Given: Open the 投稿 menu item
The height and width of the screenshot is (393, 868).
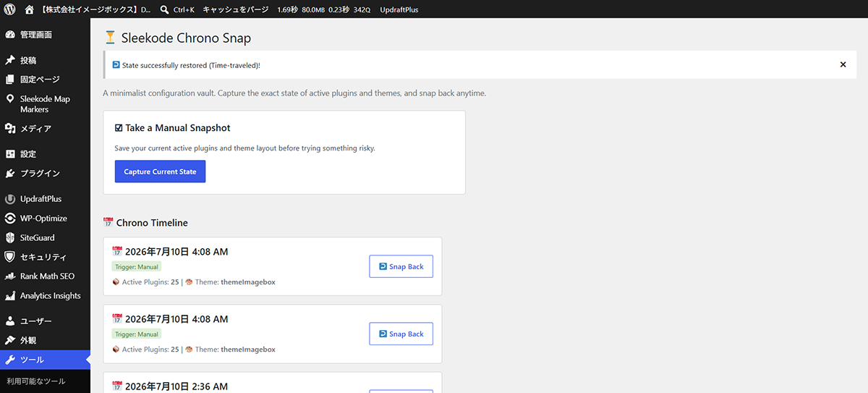Looking at the screenshot, I should coord(45,60).
